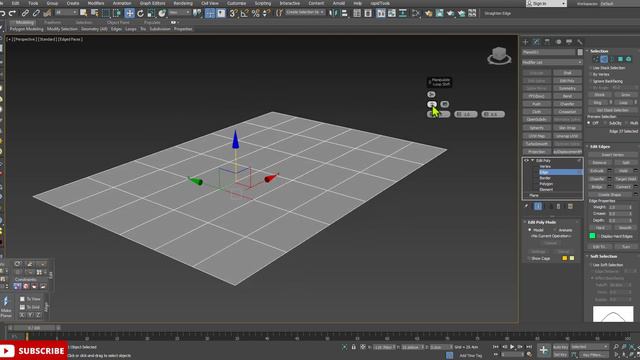640x360 pixels.
Task: Switch to the Utilities command panel tab
Action: click(580, 42)
